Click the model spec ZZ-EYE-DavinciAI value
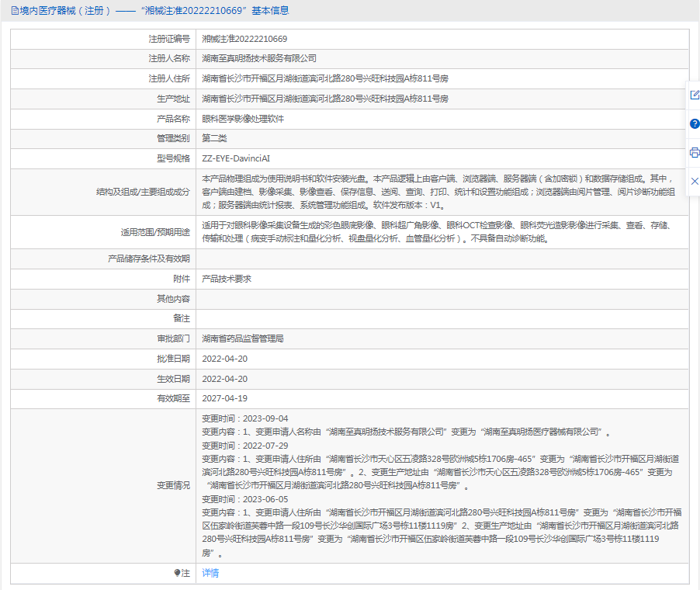The height and width of the screenshot is (590, 700). [236, 158]
